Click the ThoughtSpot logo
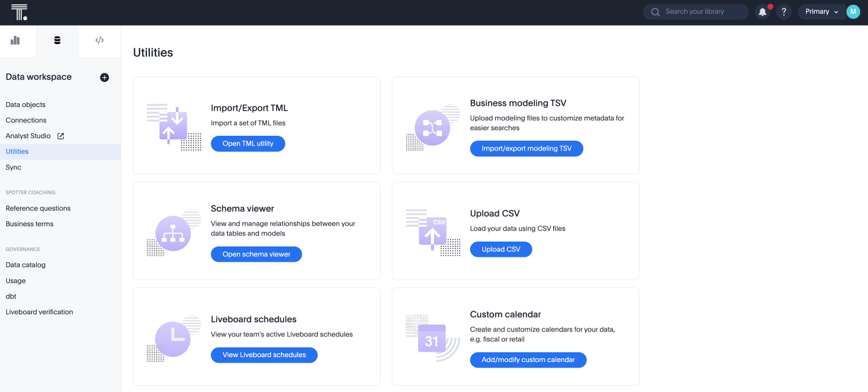The height and width of the screenshot is (392, 868). point(19,12)
